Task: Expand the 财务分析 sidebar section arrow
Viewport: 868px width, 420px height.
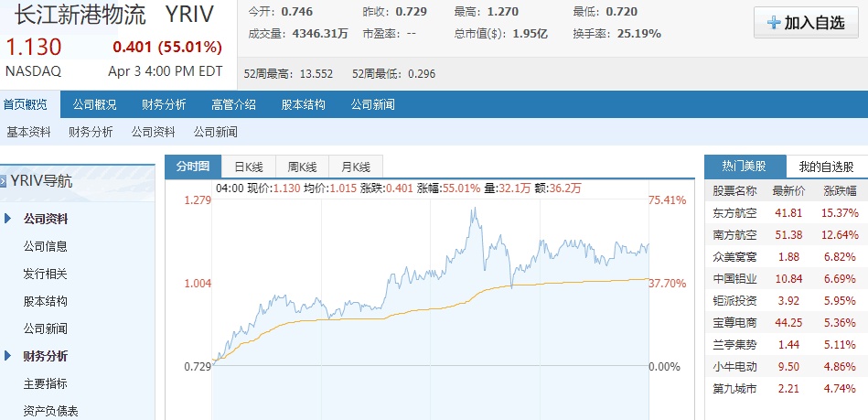Action: pos(7,356)
